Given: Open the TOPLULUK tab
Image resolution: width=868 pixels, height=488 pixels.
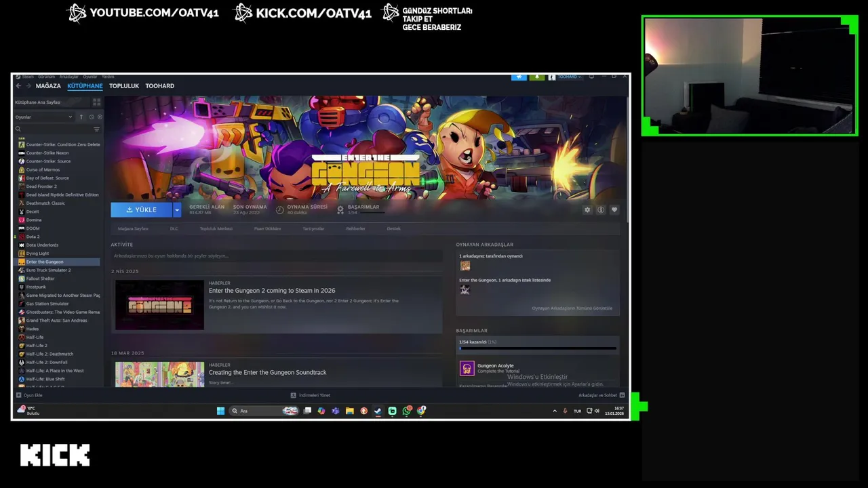Looking at the screenshot, I should tap(124, 86).
